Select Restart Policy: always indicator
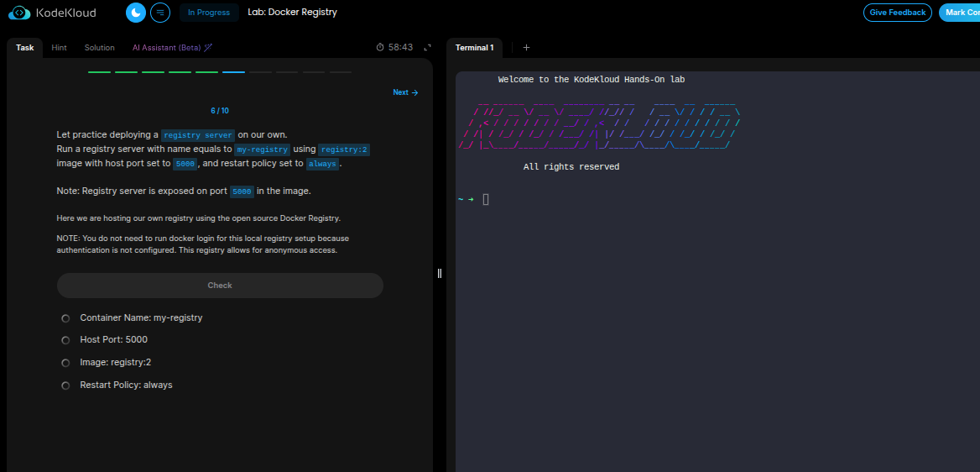Image resolution: width=980 pixels, height=472 pixels. coord(65,385)
